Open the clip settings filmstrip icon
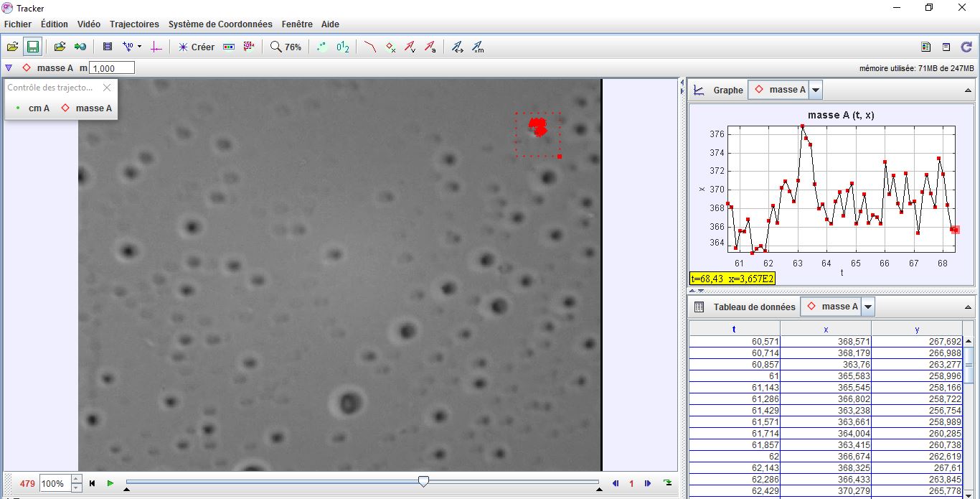This screenshot has width=980, height=499. coord(108,47)
